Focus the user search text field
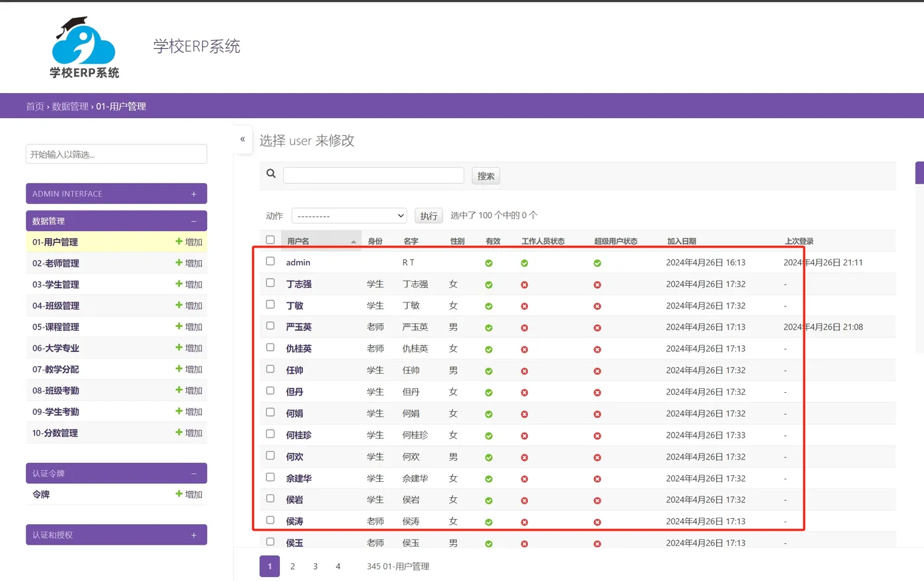The image size is (924, 581). click(374, 175)
